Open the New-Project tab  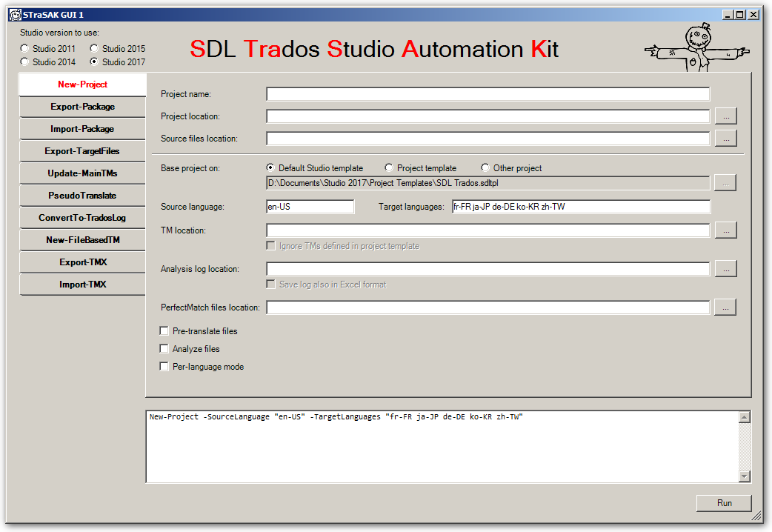[x=83, y=84]
